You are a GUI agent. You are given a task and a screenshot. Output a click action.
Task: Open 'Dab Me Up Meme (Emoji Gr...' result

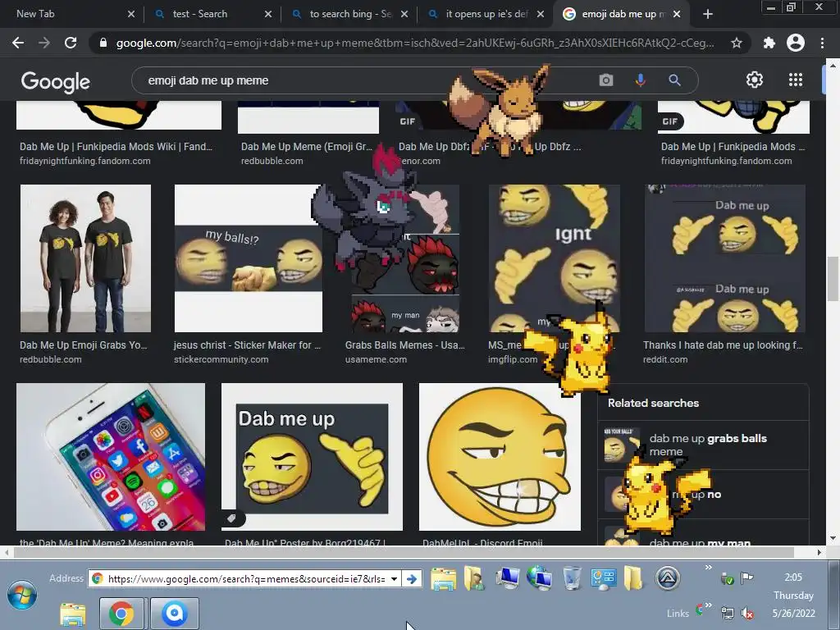[307, 146]
